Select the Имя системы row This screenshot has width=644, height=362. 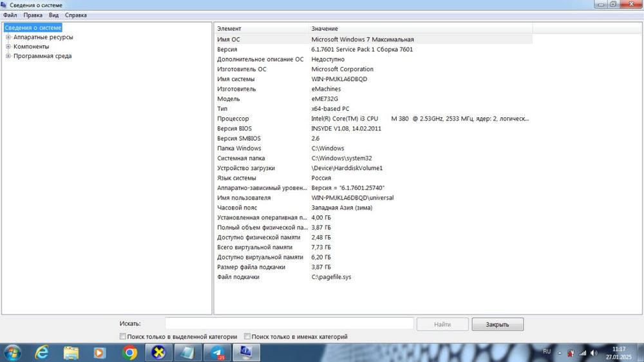coord(374,79)
